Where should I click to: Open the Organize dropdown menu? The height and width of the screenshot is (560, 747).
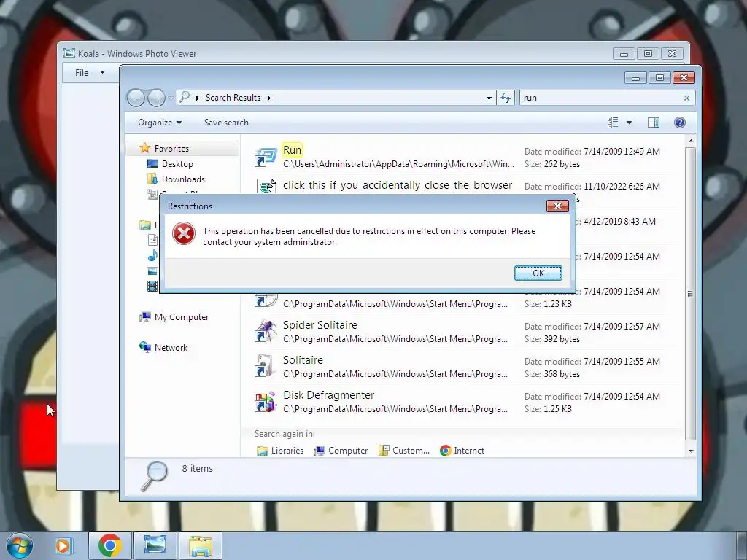coord(160,122)
